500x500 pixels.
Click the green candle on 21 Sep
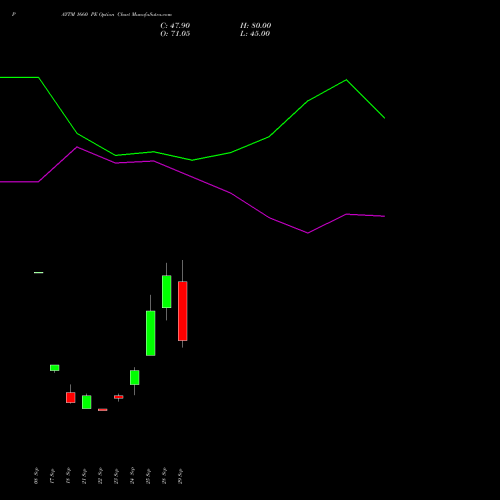click(x=86, y=402)
